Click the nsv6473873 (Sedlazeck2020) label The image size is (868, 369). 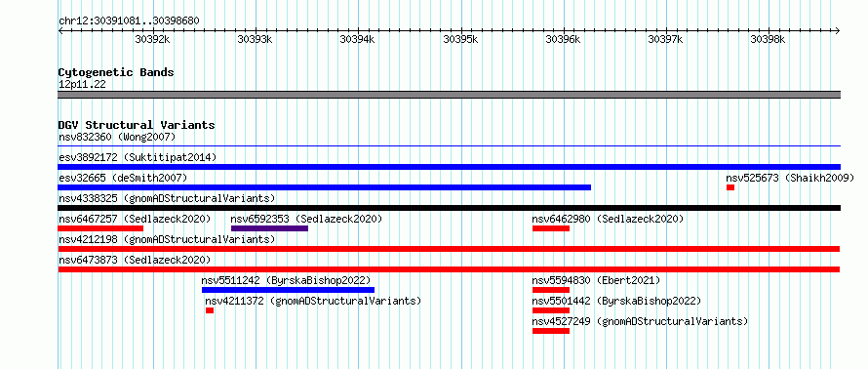pyautogui.click(x=135, y=260)
